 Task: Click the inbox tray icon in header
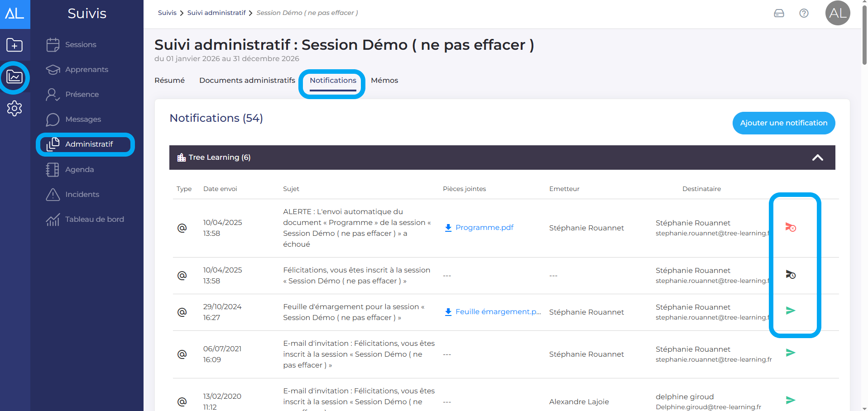coord(779,13)
